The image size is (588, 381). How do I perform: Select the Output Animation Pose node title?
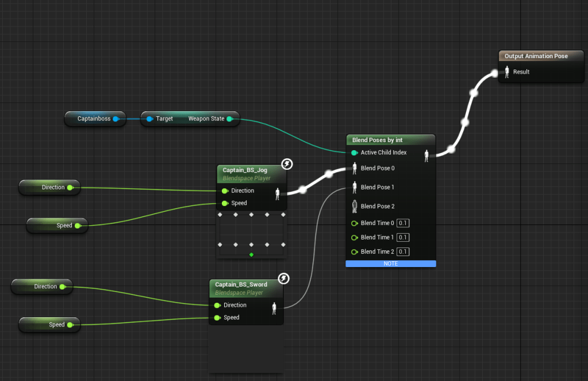(x=536, y=56)
